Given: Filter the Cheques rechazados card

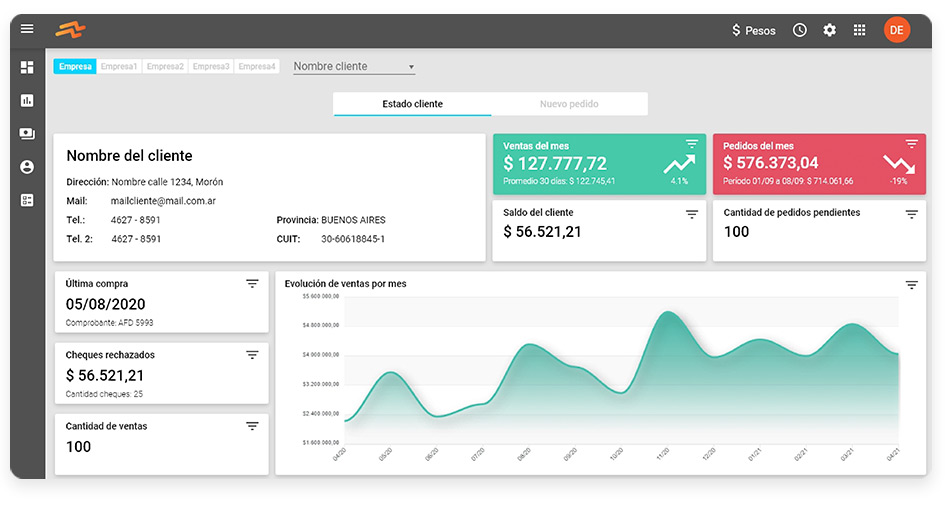Looking at the screenshot, I should coord(252,355).
